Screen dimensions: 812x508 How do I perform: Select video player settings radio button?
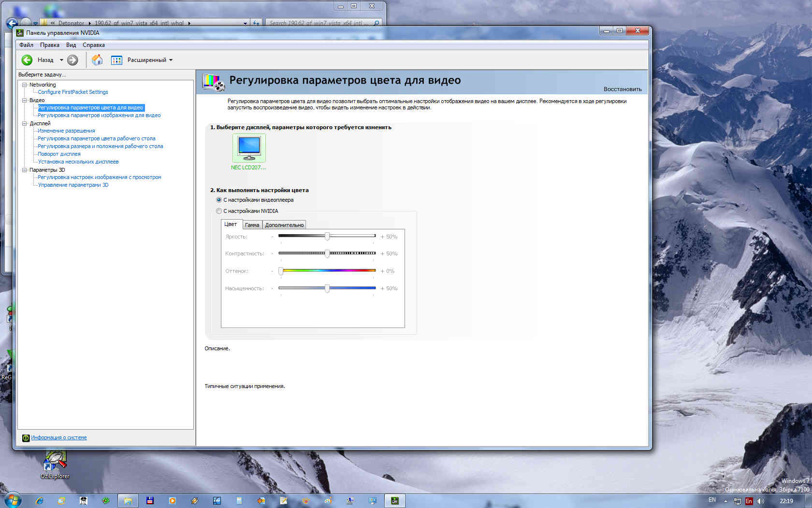pyautogui.click(x=219, y=200)
